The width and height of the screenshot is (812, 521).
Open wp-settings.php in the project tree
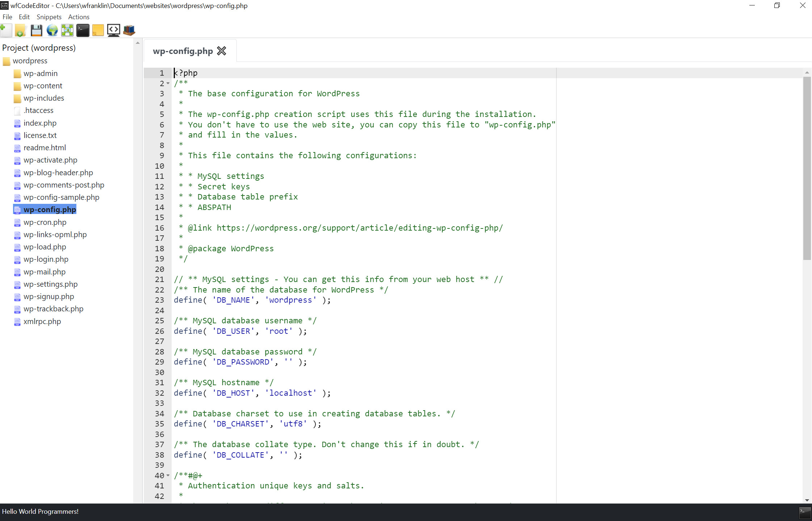pos(51,284)
